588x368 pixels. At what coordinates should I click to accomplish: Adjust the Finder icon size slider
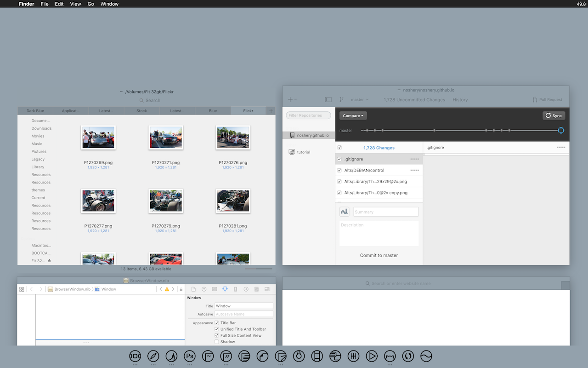259,269
